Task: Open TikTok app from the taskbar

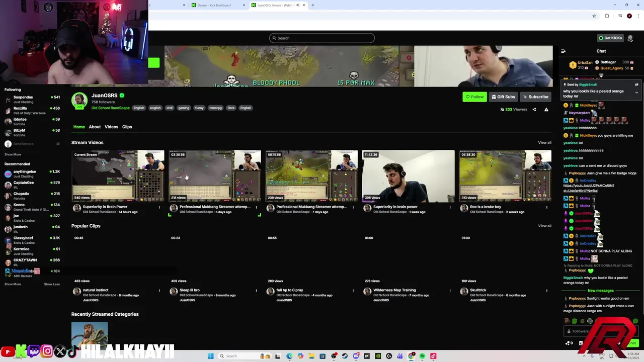Action: (x=433, y=356)
